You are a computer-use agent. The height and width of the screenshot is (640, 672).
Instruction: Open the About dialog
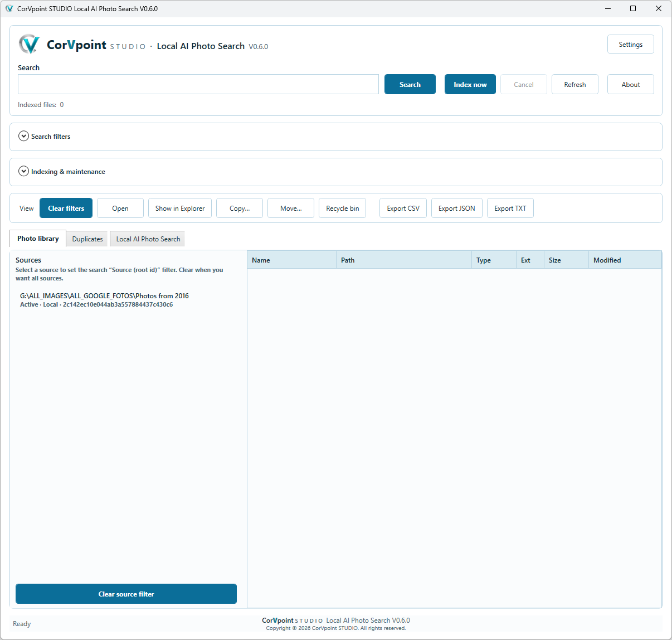(631, 84)
